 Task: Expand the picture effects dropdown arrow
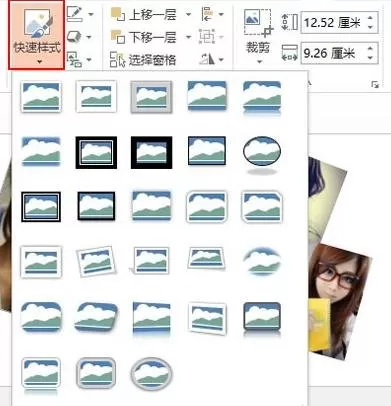coord(89,37)
